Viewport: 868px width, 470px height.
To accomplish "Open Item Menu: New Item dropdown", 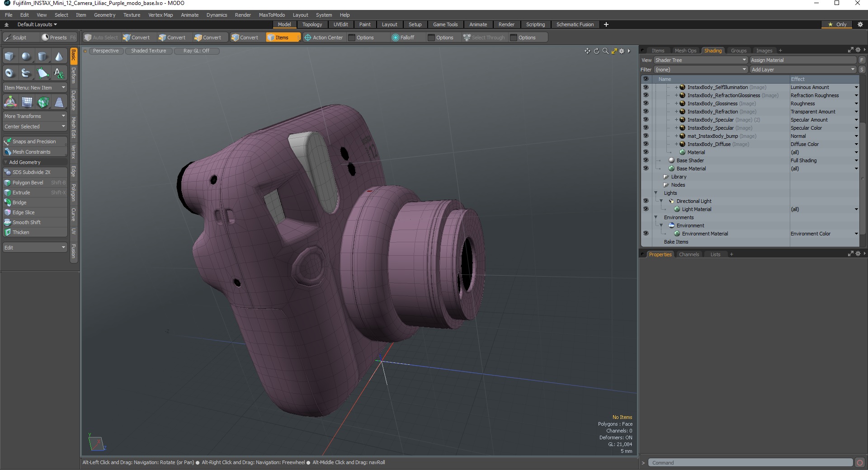I will point(35,88).
